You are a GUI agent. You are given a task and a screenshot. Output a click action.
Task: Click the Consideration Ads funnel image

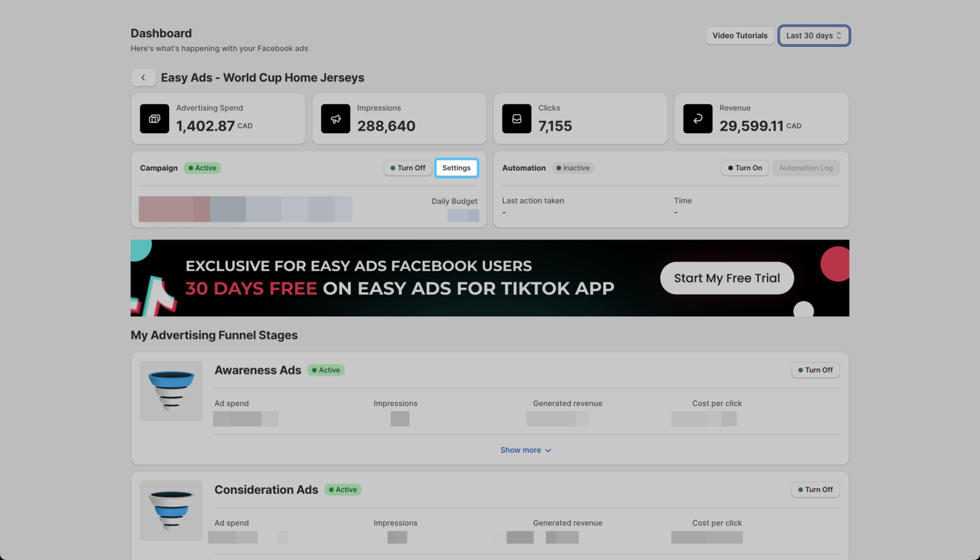point(171,510)
